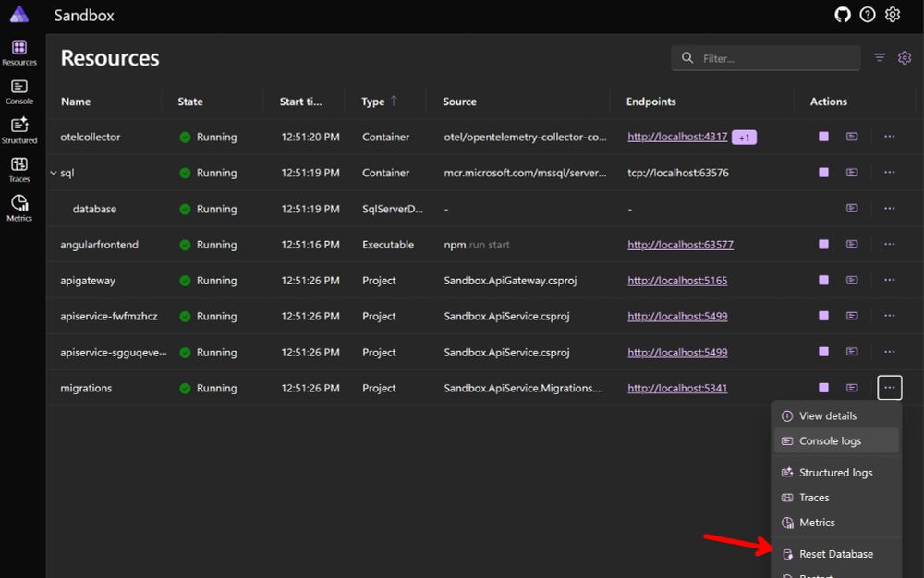Focus the Filter search field

[765, 57]
